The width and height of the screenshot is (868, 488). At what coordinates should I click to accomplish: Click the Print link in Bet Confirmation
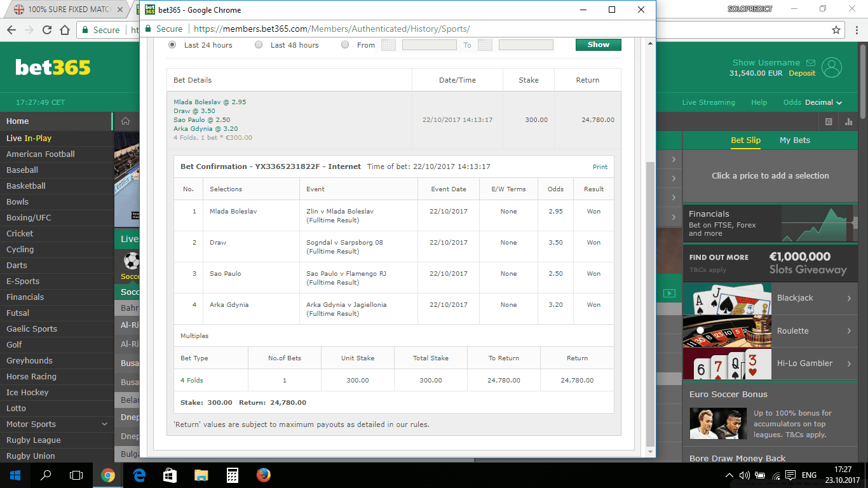point(600,167)
